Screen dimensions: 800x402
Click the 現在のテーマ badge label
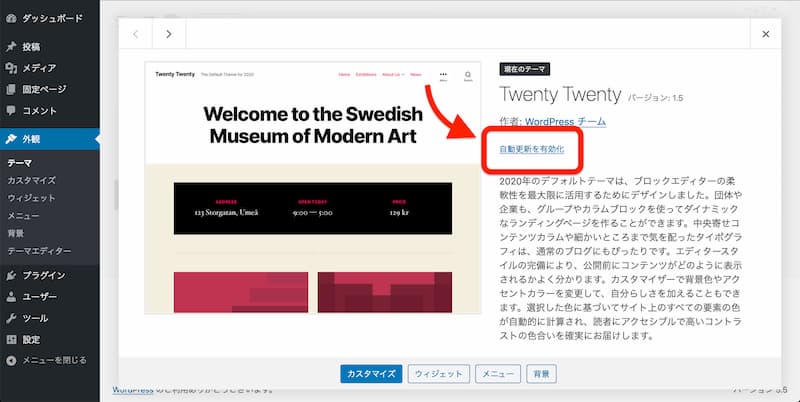[x=524, y=69]
